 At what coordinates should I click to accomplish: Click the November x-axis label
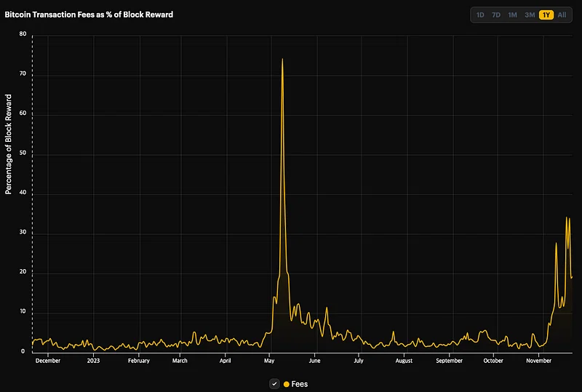pyautogui.click(x=539, y=361)
